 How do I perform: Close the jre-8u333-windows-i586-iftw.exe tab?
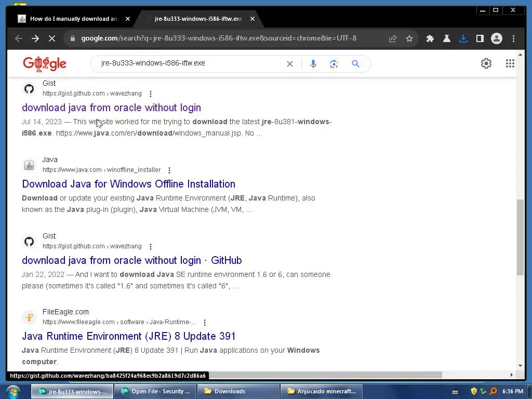[x=252, y=19]
